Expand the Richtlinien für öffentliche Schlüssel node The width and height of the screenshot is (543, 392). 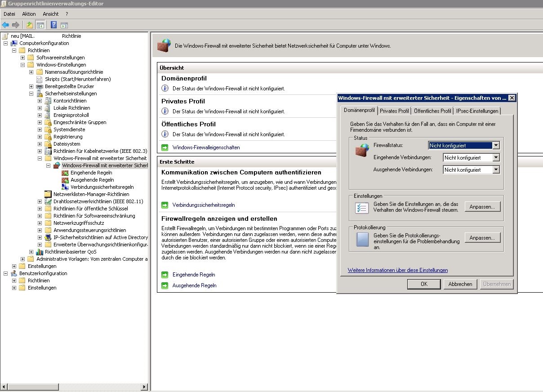(40, 209)
